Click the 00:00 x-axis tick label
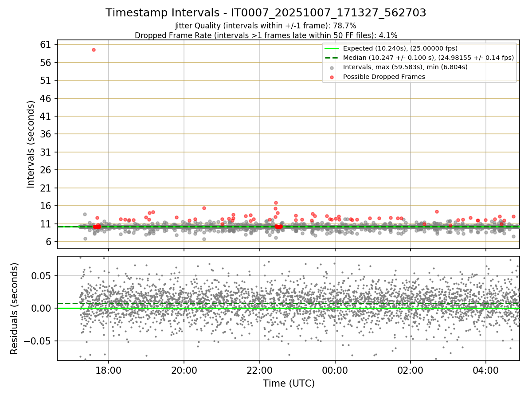The height and width of the screenshot is (399, 532). click(335, 370)
